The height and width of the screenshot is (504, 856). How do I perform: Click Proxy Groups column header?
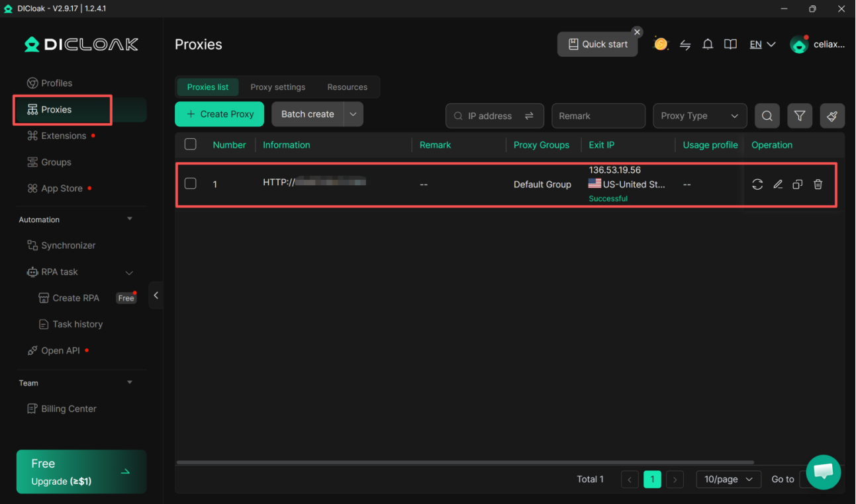(x=541, y=145)
